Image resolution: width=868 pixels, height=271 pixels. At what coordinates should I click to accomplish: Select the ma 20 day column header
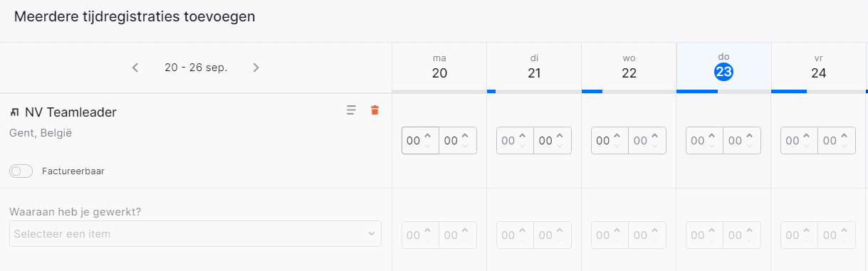[439, 66]
